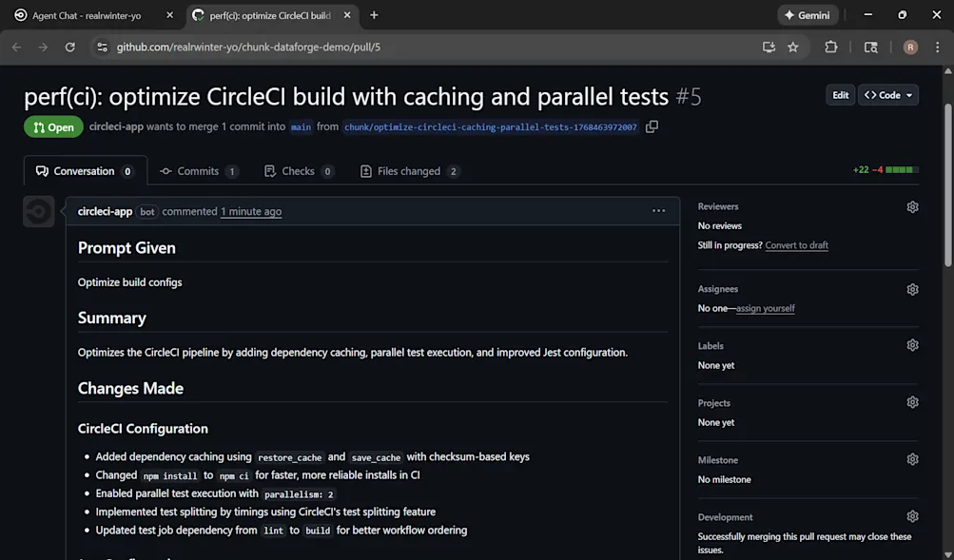Click the Convert to draft link
The image size is (954, 560).
[796, 245]
